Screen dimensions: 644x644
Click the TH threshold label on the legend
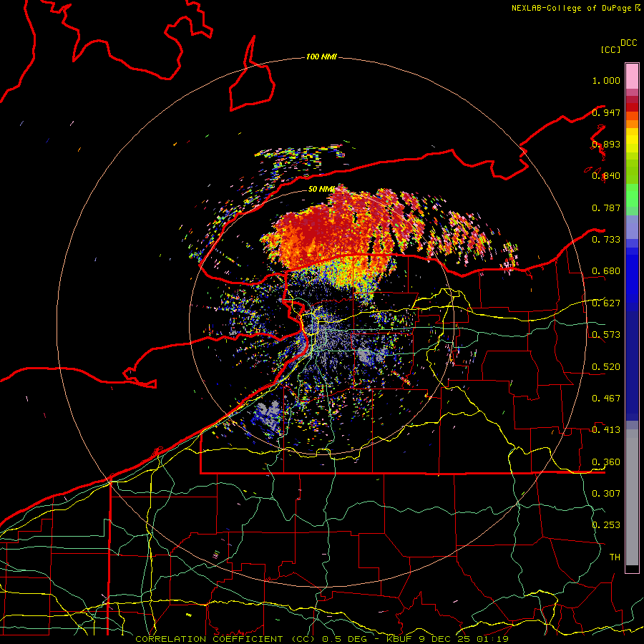pyautogui.click(x=615, y=557)
